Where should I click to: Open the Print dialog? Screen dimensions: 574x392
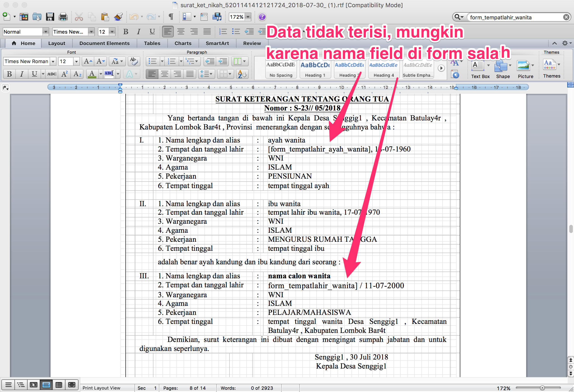coord(63,17)
